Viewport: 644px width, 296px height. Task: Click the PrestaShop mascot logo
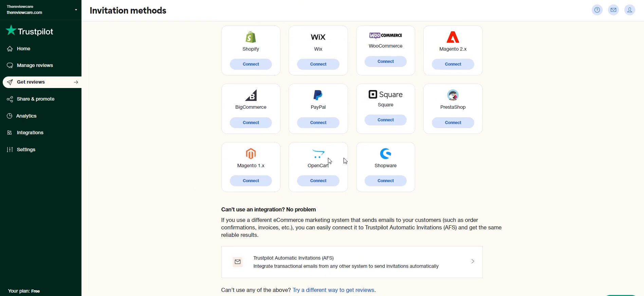(453, 95)
